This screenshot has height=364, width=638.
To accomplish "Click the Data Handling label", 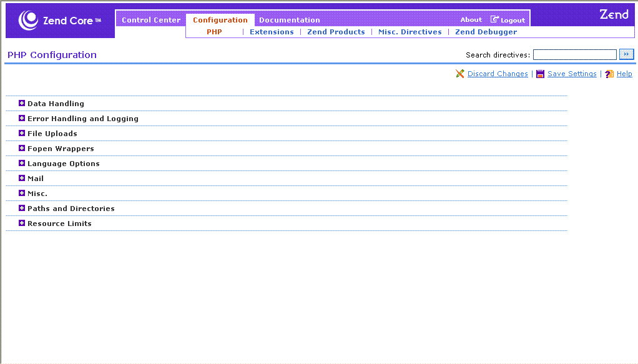I will (56, 104).
